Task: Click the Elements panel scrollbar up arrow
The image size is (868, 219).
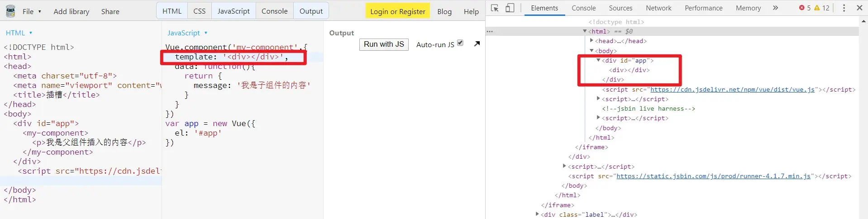Action: tap(863, 21)
